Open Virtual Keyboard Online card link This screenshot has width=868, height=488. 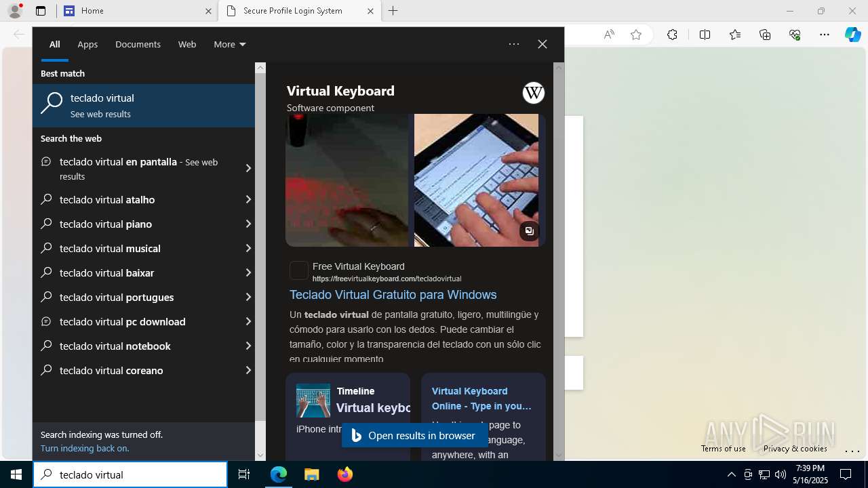click(x=481, y=399)
